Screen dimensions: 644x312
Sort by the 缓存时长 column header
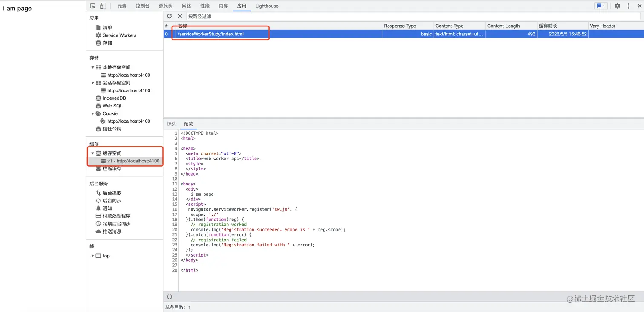click(x=562, y=26)
